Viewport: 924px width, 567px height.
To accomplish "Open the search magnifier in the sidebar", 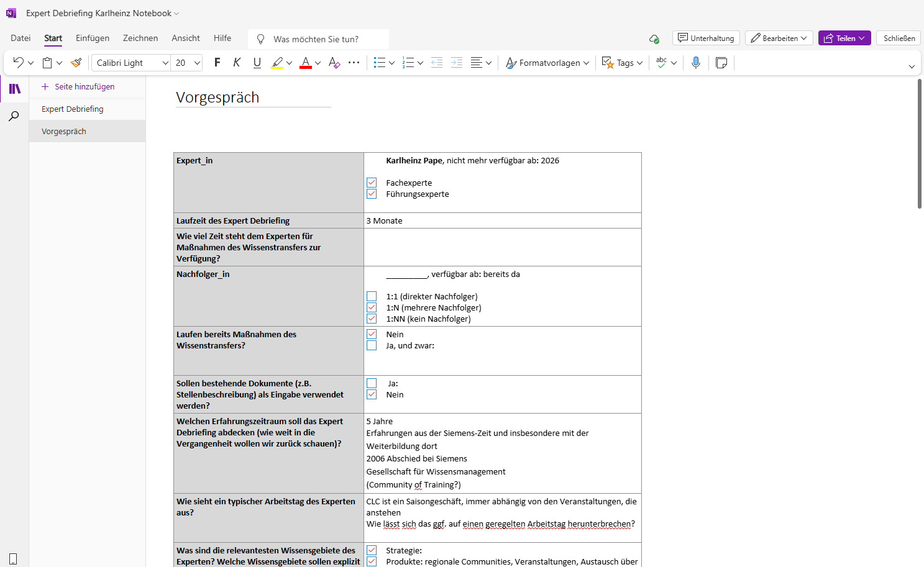I will [14, 116].
